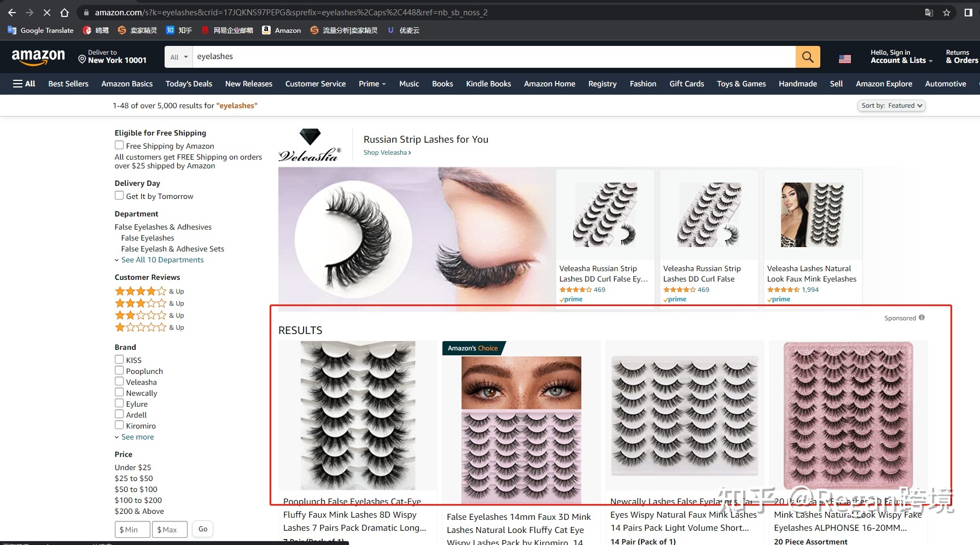Click the Amazon logo in header
Image resolution: width=980 pixels, height=545 pixels.
coord(38,57)
